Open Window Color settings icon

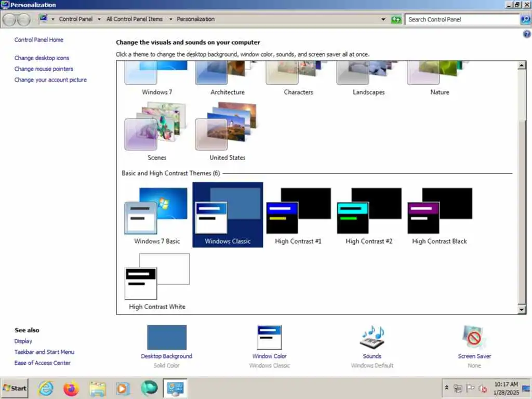pyautogui.click(x=270, y=337)
